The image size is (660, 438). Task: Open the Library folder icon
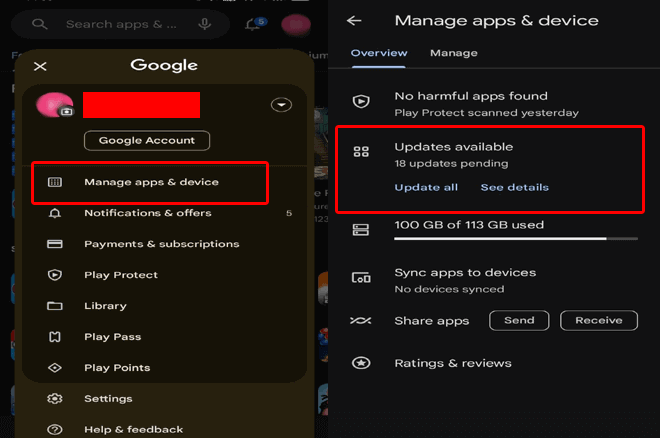click(55, 306)
